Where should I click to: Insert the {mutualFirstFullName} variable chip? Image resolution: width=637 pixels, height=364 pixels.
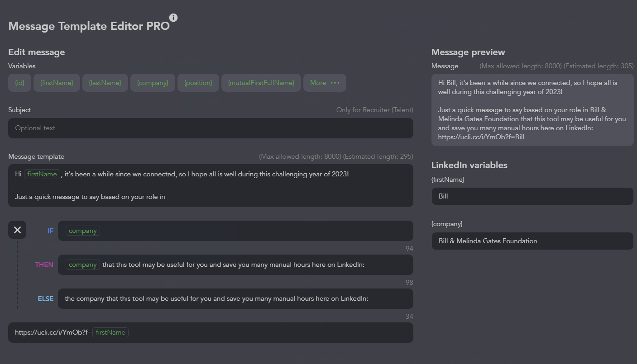[261, 83]
